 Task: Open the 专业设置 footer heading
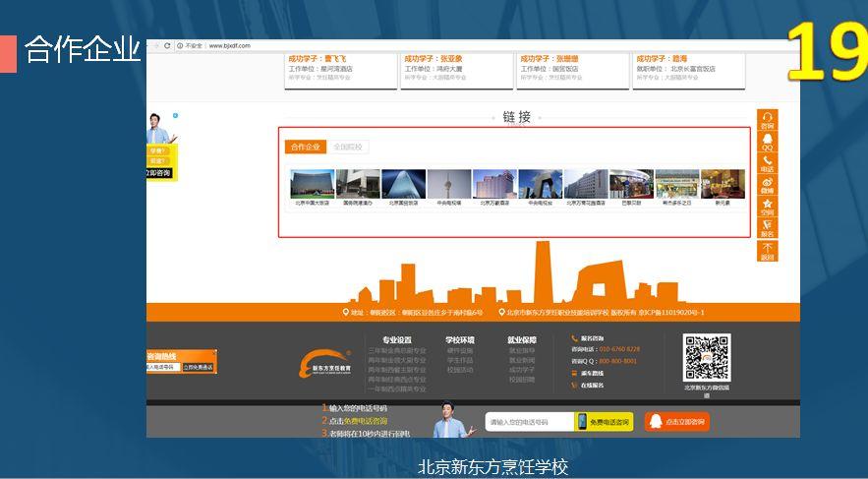point(397,340)
